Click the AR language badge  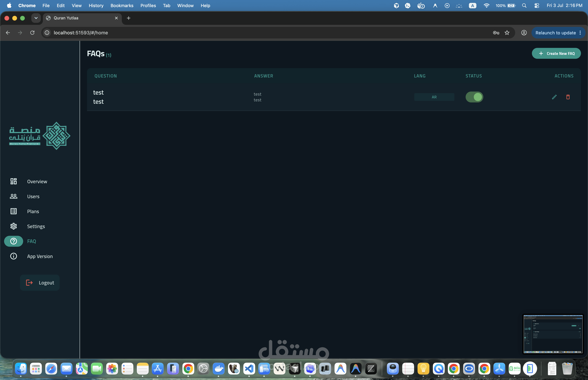[x=434, y=97]
